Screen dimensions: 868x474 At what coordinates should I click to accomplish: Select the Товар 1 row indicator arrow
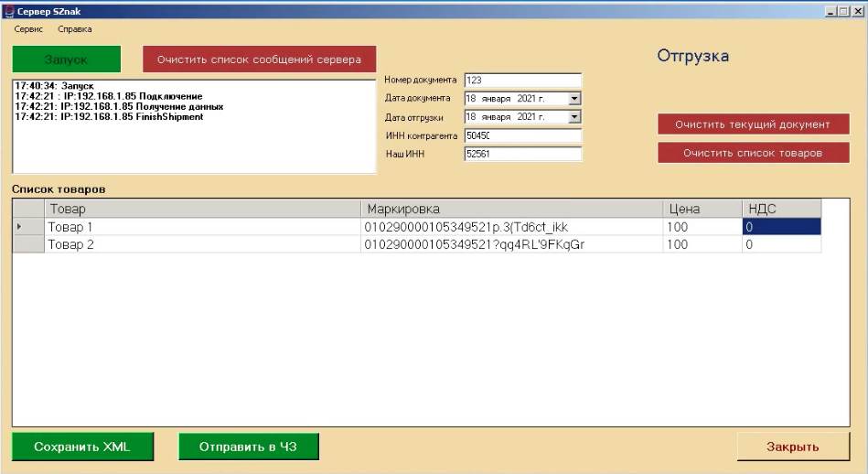19,227
